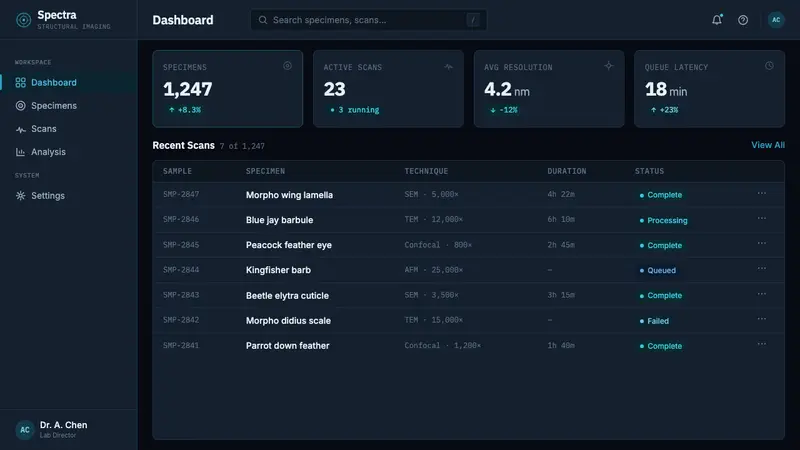The width and height of the screenshot is (800, 450).
Task: Click the Recent Scans heading
Action: tap(184, 145)
